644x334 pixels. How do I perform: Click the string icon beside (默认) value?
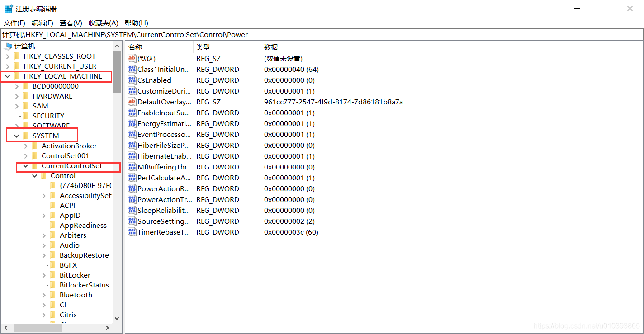pos(132,58)
